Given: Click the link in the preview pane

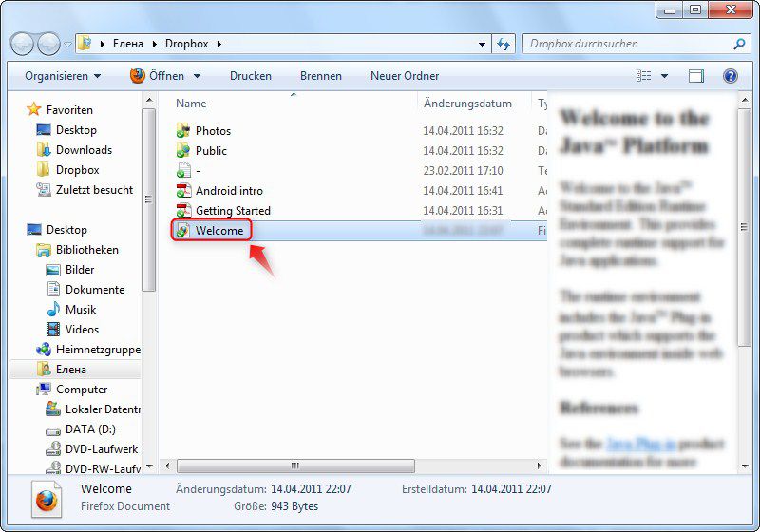Looking at the screenshot, I should pos(640,444).
